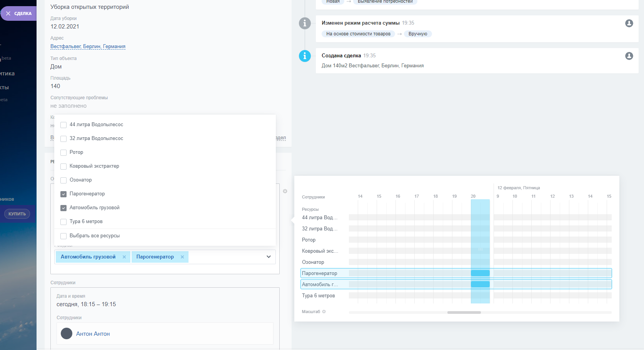Click the user avatar on Создана сделка entry
The width and height of the screenshot is (644, 350).
tap(629, 56)
